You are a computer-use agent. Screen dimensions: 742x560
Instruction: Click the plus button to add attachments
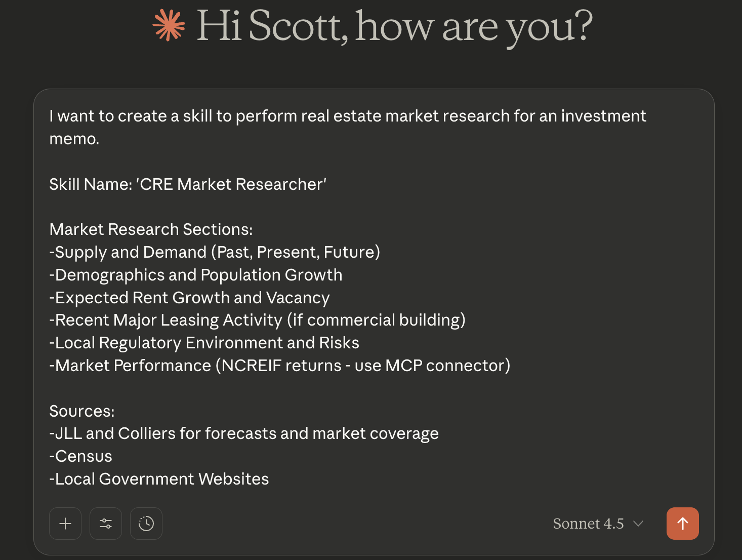click(65, 524)
